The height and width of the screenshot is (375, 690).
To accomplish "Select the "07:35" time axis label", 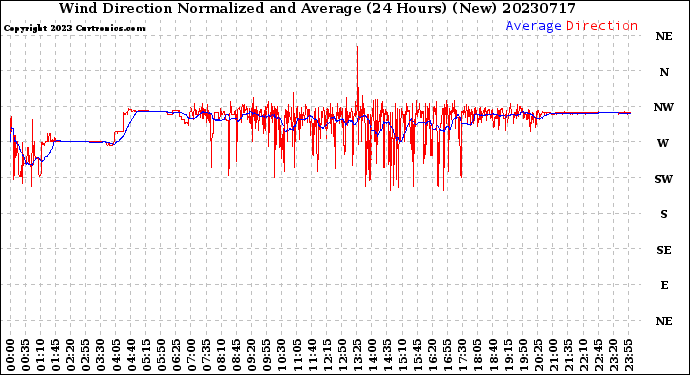I will 206,355.
